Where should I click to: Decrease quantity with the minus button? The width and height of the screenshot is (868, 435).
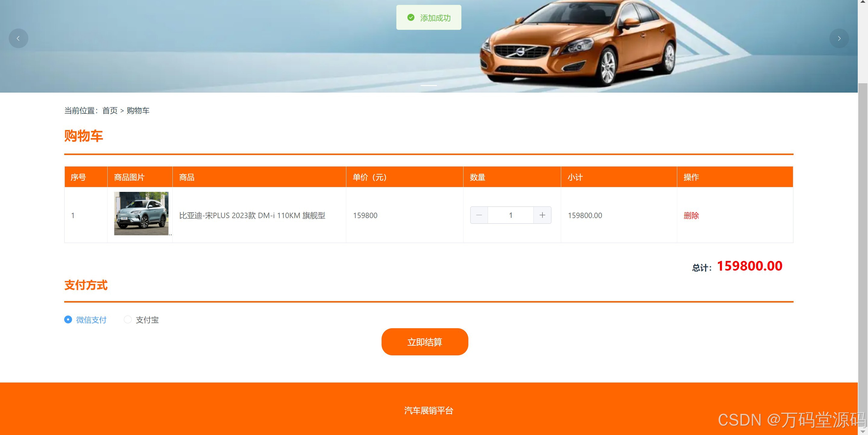(479, 215)
